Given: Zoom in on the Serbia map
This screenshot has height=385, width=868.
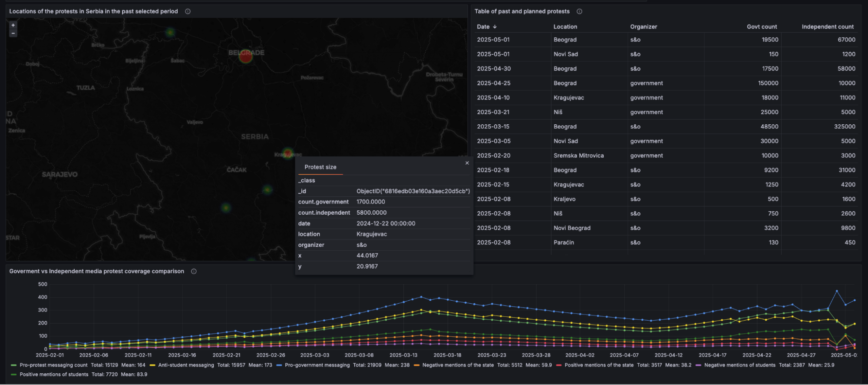Looking at the screenshot, I should pos(13,25).
